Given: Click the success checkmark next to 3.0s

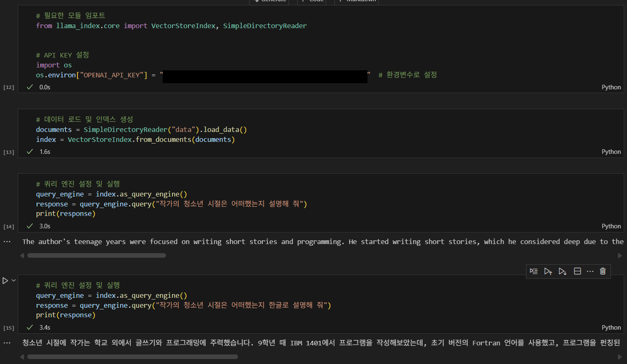Looking at the screenshot, I should tap(30, 226).
